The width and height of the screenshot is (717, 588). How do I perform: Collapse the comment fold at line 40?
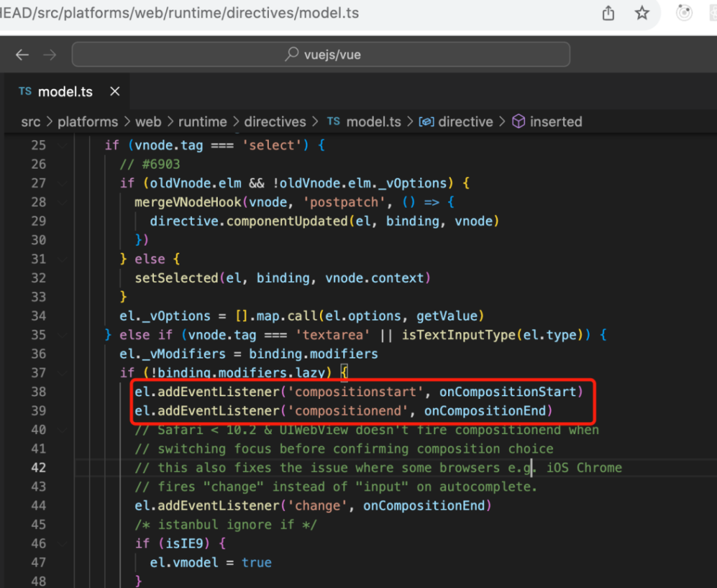(x=62, y=430)
